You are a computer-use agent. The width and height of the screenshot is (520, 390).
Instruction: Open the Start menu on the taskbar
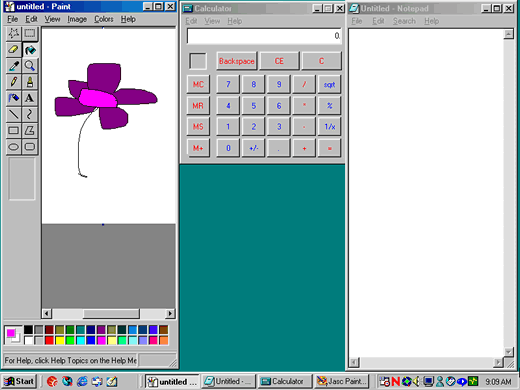(19, 381)
